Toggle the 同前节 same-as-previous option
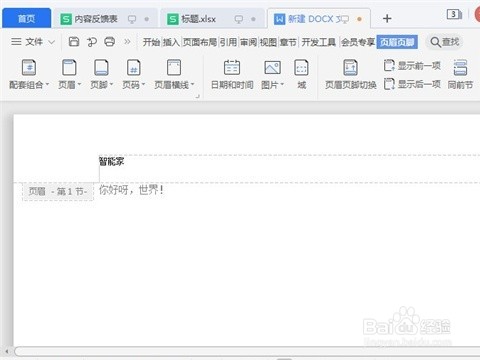The height and width of the screenshot is (360, 480). [460, 74]
